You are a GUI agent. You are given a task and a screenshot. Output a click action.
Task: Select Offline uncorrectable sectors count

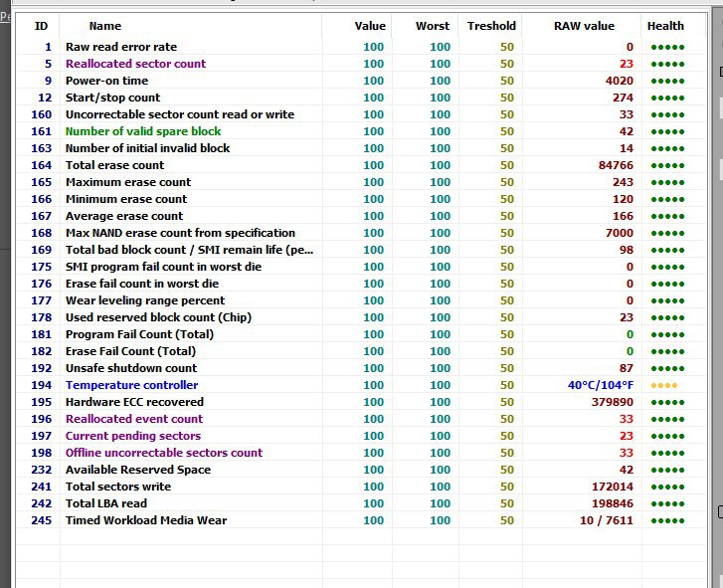point(361,453)
